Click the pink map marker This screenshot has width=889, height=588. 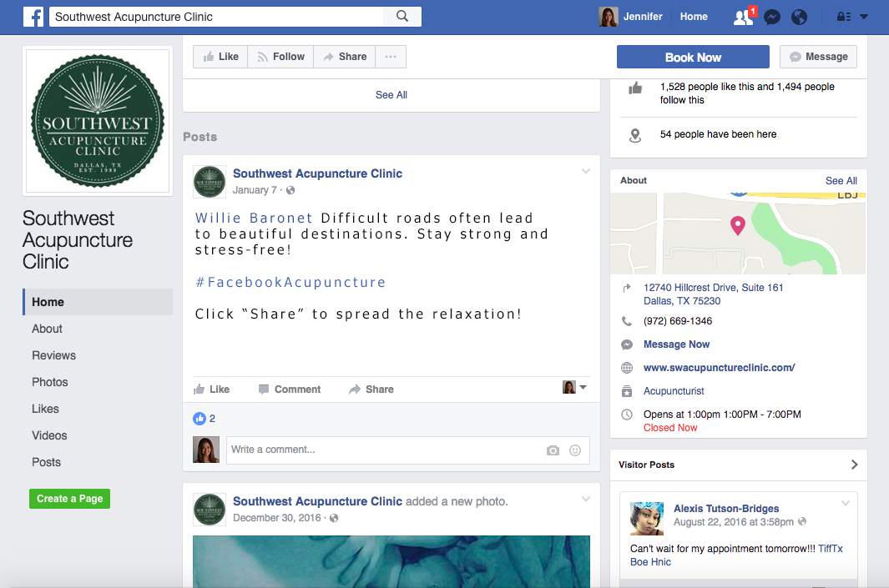[x=737, y=225]
